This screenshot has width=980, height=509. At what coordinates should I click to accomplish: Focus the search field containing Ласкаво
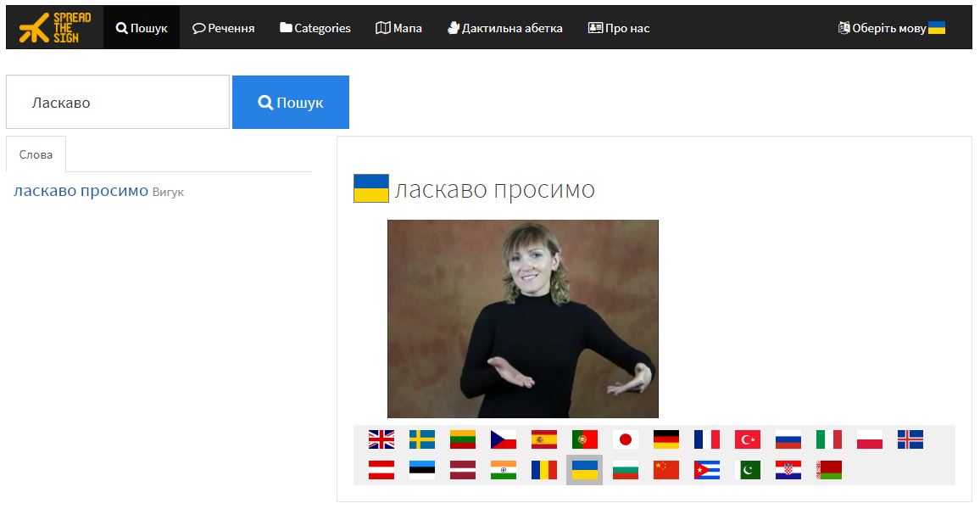(118, 103)
